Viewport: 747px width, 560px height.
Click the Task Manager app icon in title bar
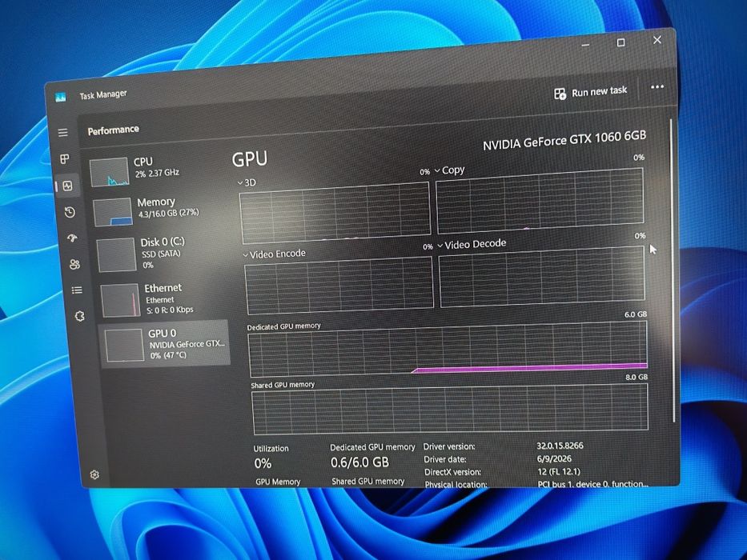[x=61, y=98]
